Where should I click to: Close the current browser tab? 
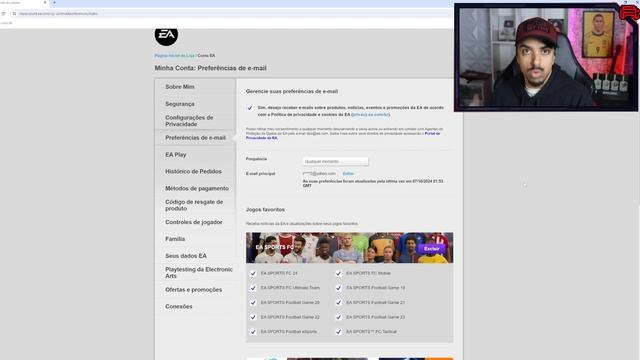pyautogui.click(x=45, y=2)
